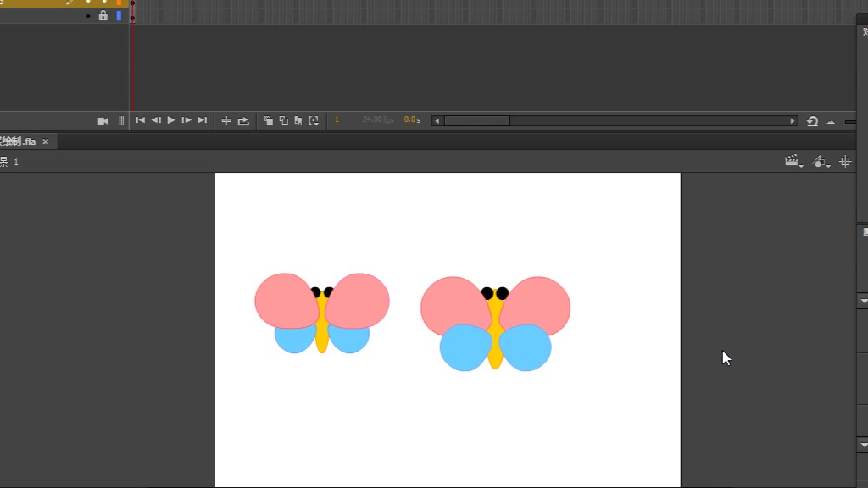Image resolution: width=868 pixels, height=488 pixels.
Task: Open the edit symbols dropdown
Action: 820,161
